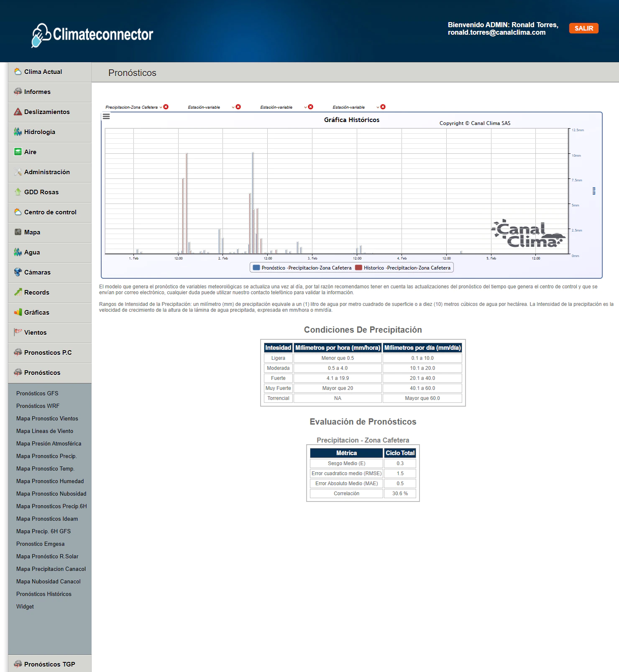Click the GDD Rosas arrow icon
The image size is (619, 672).
[18, 192]
